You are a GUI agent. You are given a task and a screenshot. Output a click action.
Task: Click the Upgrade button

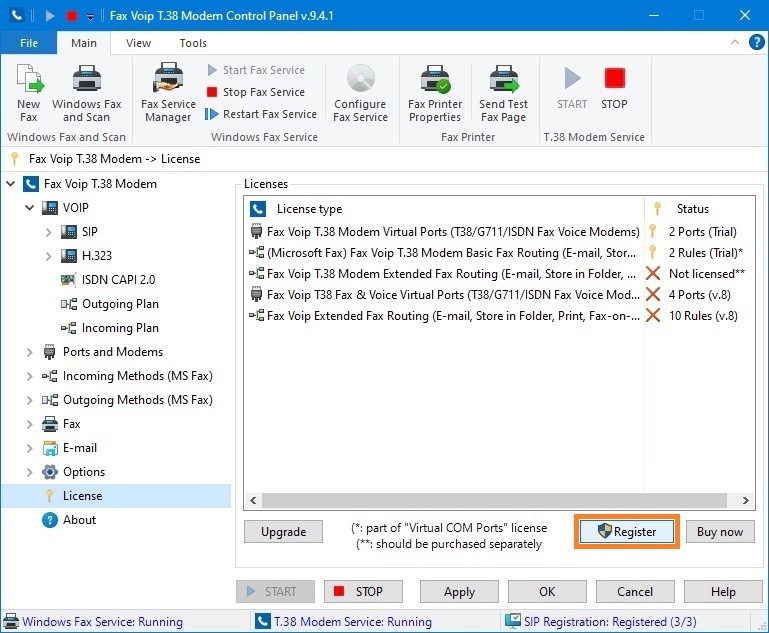[283, 532]
